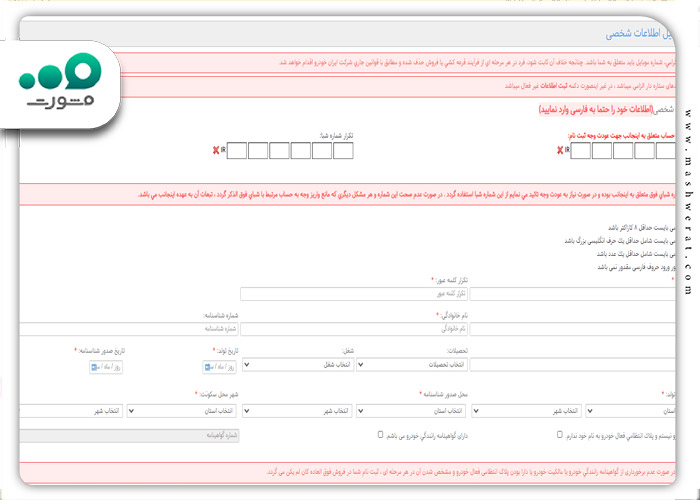Click the red X beside تکرار شماره شبا

point(216,150)
